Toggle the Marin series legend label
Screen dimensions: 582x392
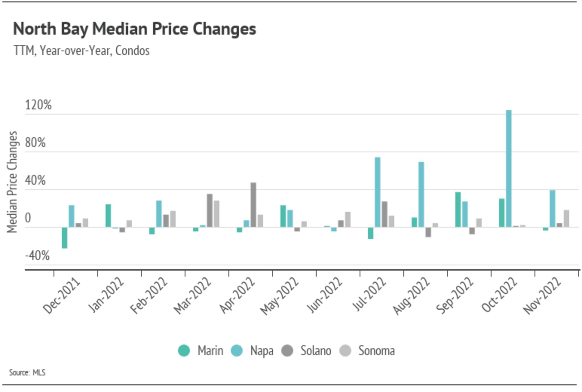210,351
